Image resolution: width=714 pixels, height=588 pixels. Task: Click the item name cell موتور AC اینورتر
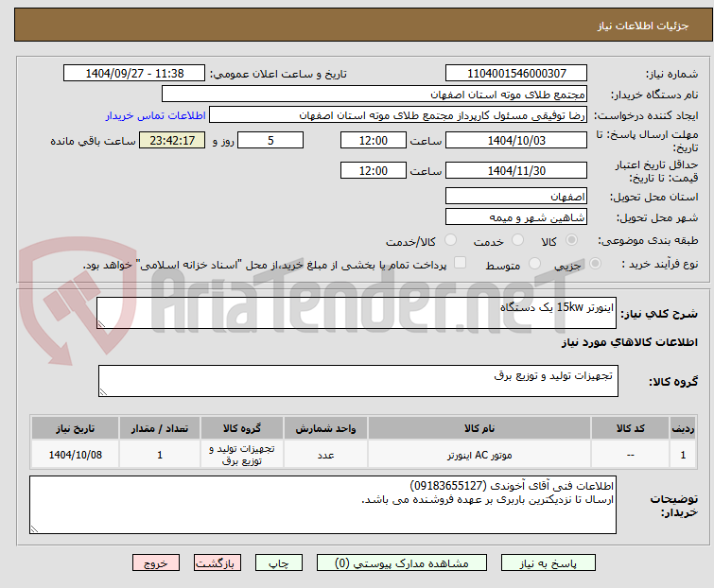[x=479, y=455]
